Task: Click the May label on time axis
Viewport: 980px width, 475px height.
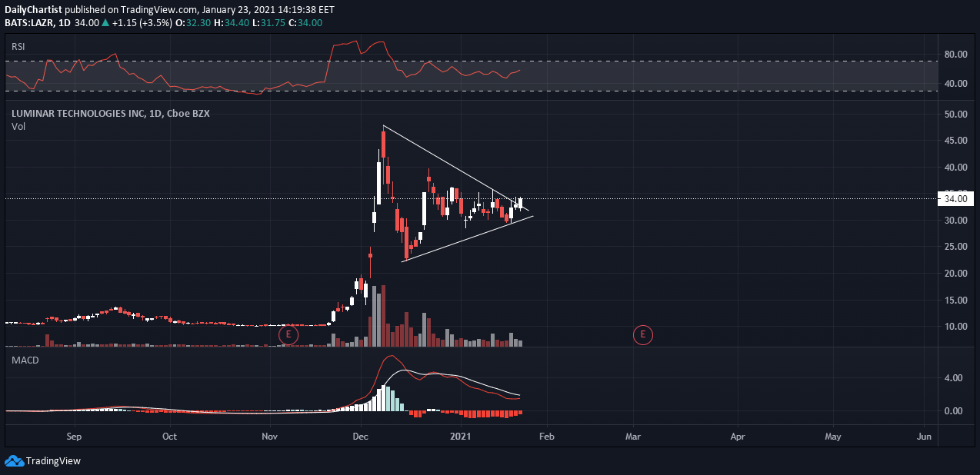Action: (x=833, y=437)
